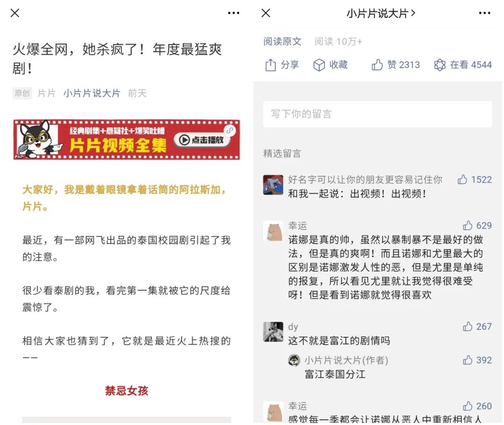Expand the 小片片说大片 header chevron

tap(413, 13)
